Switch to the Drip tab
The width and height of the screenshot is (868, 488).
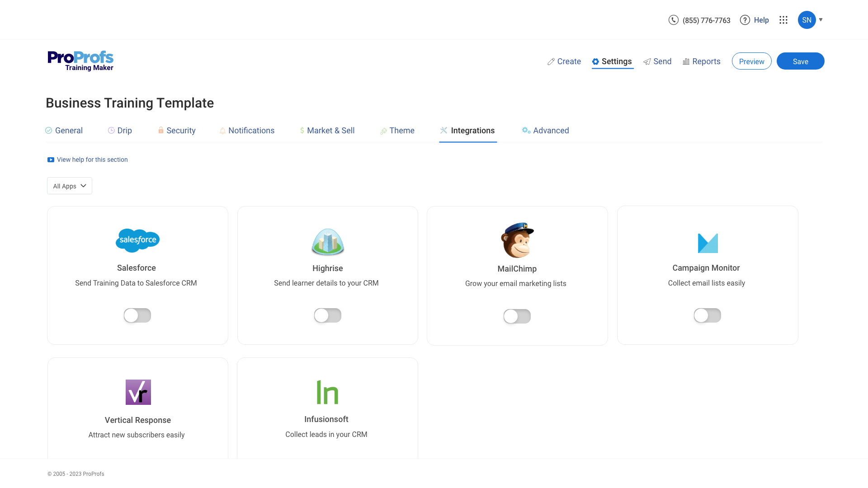120,131
